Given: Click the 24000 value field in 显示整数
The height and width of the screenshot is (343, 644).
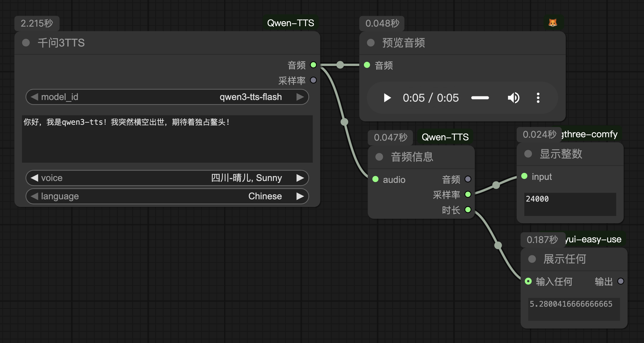Looking at the screenshot, I should pyautogui.click(x=570, y=204).
